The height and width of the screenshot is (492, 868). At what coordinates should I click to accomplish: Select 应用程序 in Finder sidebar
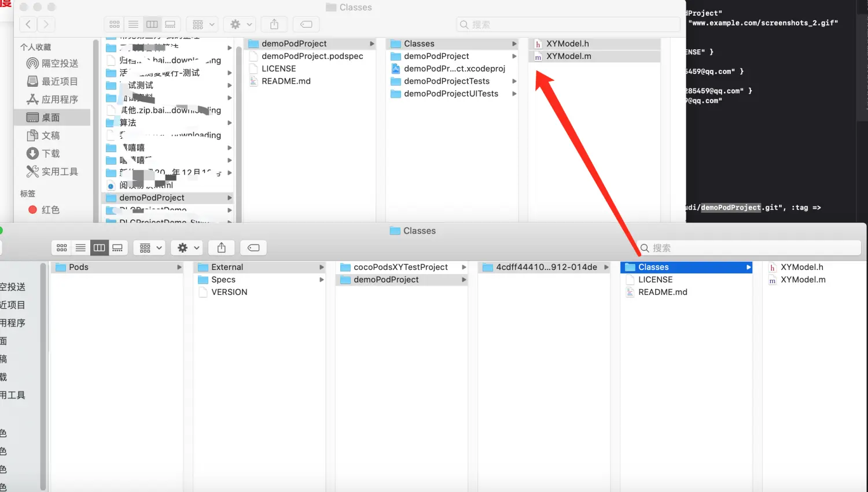point(59,99)
